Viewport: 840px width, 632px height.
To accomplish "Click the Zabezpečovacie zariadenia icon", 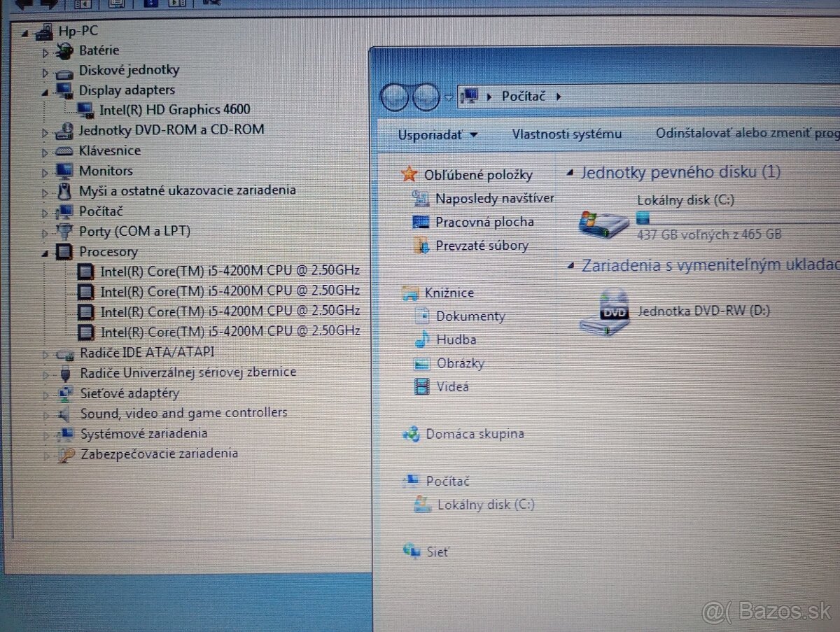I will click(66, 454).
